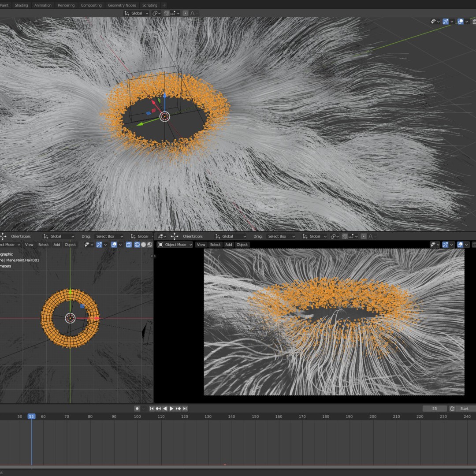The height and width of the screenshot is (476, 476).
Task: Open the Shading workspace tab
Action: click(x=21, y=5)
